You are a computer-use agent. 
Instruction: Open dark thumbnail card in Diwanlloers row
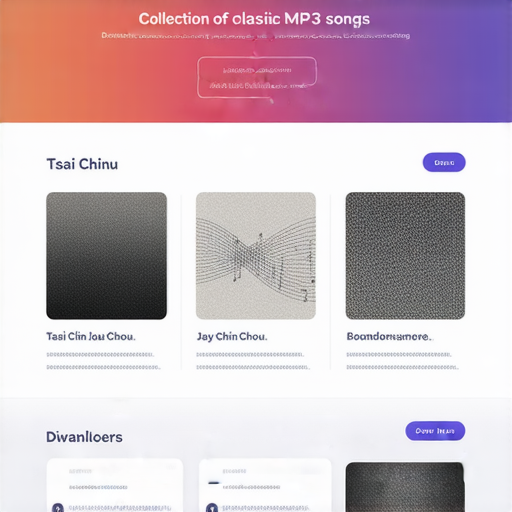(405, 487)
